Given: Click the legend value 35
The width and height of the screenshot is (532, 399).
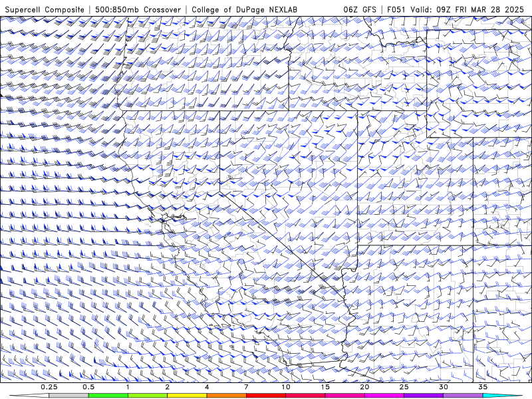Looking at the screenshot, I should click(483, 387).
